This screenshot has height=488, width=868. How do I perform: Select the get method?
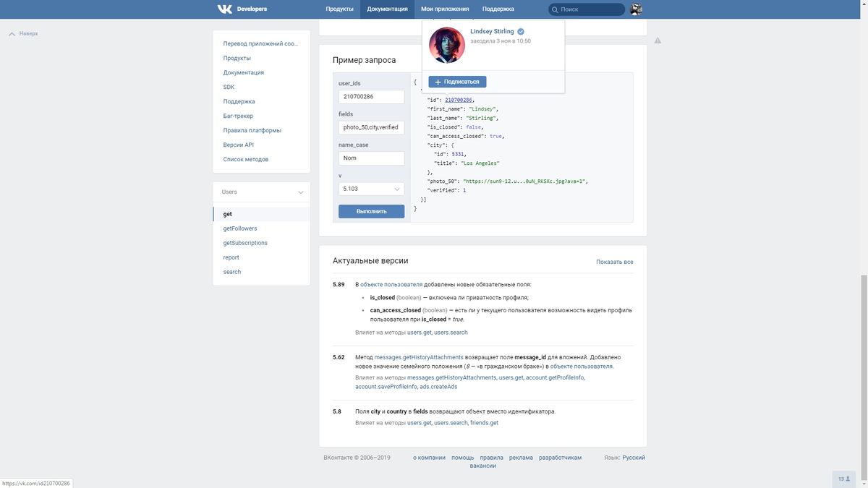(261, 214)
